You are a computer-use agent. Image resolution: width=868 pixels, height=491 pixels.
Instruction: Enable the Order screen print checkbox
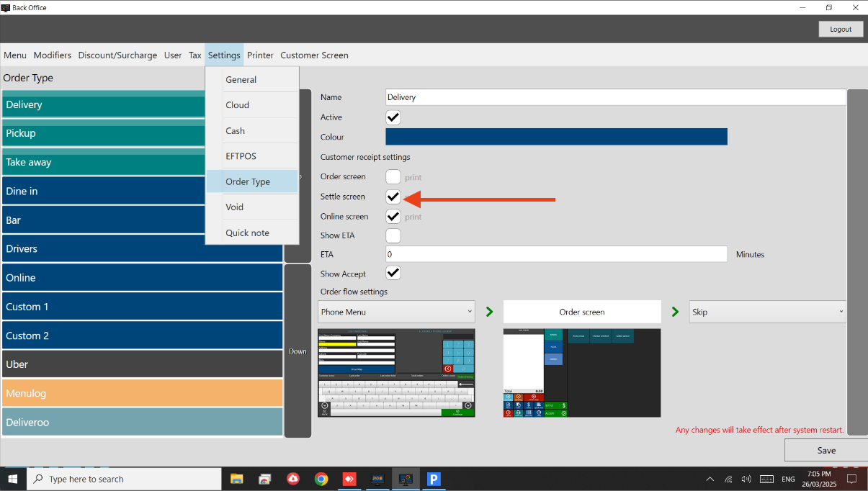(x=393, y=176)
